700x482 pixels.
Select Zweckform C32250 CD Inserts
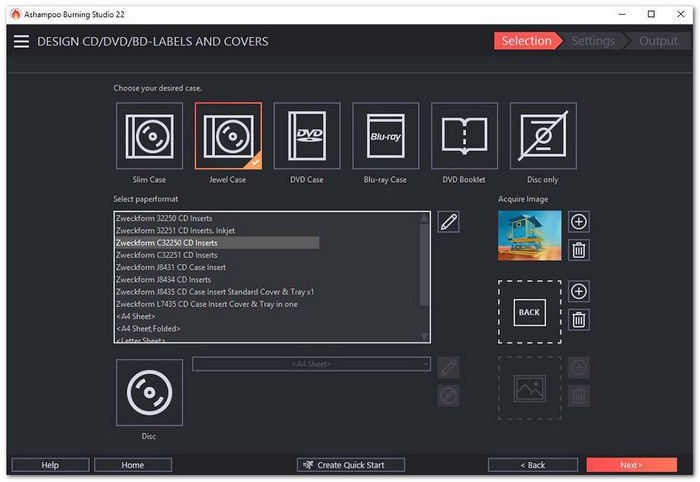217,243
